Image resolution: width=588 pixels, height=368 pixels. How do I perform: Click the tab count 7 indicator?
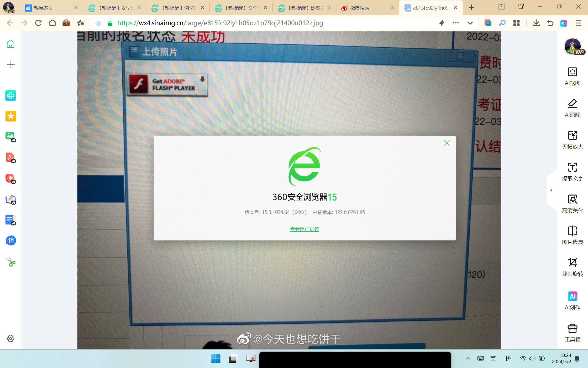501,6
